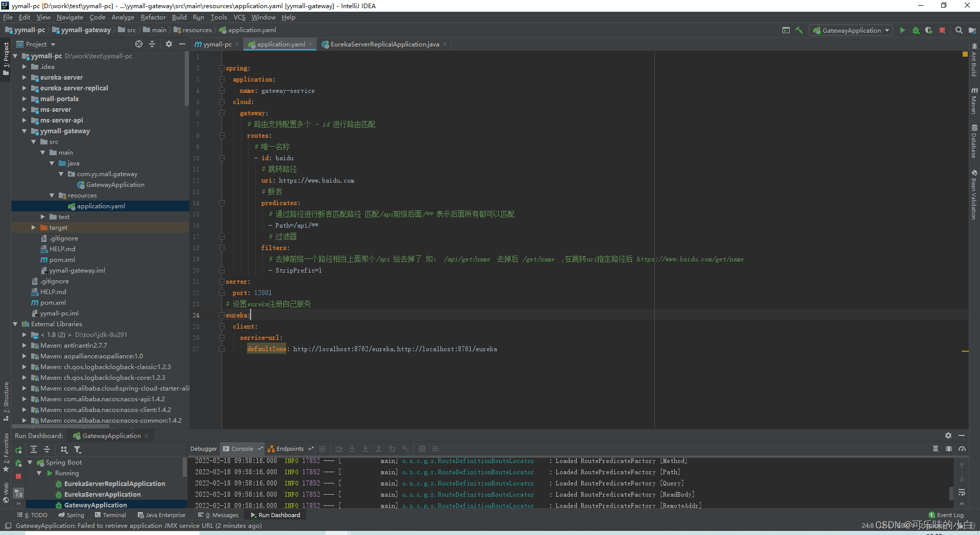This screenshot has width=980, height=535.
Task: Open the Event Log
Action: point(946,515)
